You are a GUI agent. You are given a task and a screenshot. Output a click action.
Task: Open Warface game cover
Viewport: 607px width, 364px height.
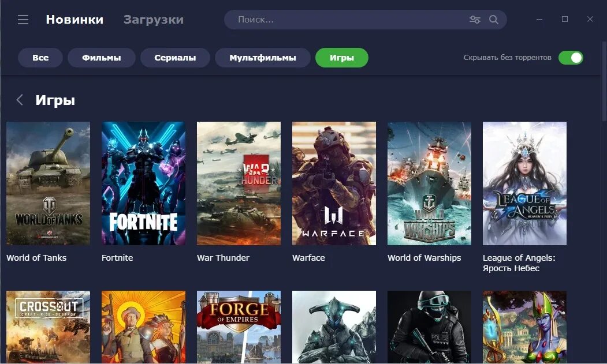[x=334, y=183]
